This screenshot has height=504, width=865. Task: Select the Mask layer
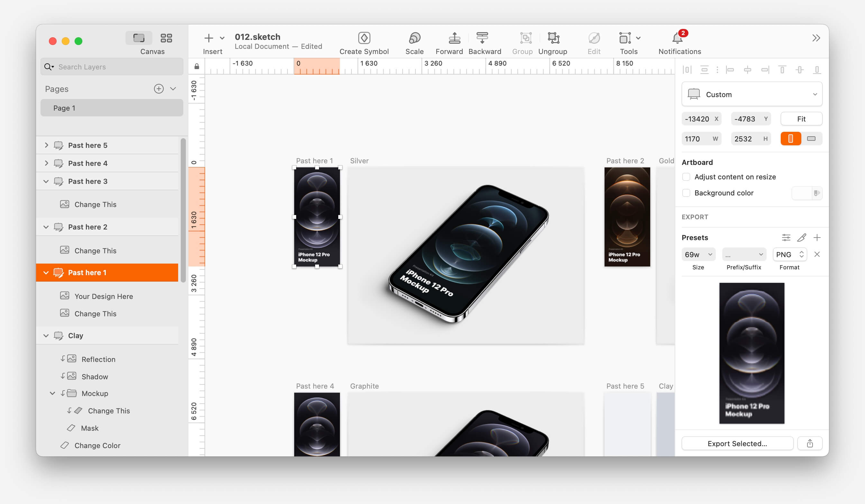pyautogui.click(x=107, y=428)
